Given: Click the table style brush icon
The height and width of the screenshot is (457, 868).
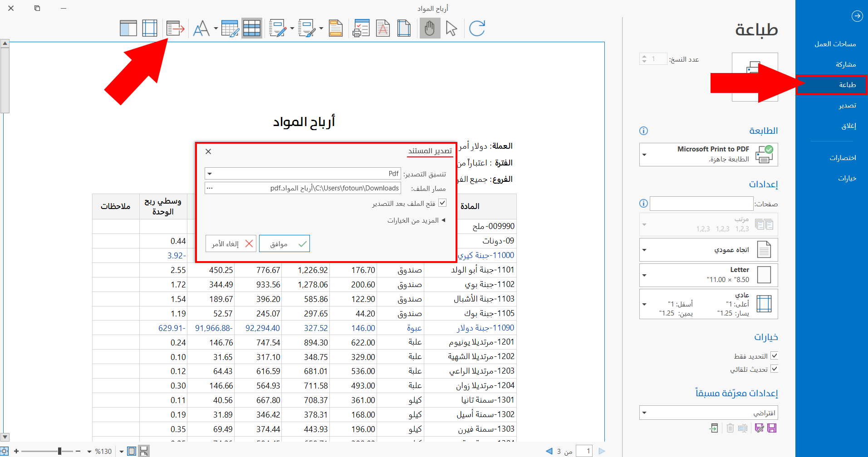Looking at the screenshot, I should pos(230,29).
